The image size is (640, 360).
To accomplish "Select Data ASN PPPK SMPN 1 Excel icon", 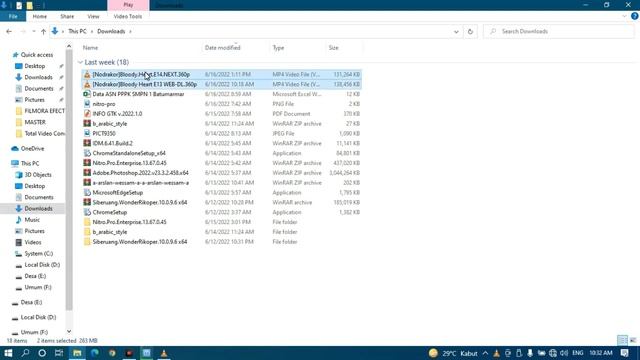I will (87, 94).
